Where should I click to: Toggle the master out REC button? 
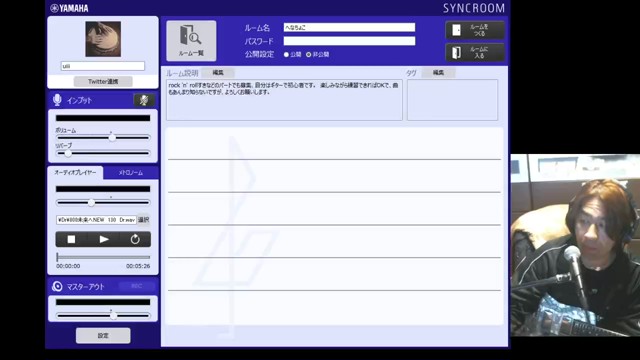[136, 286]
